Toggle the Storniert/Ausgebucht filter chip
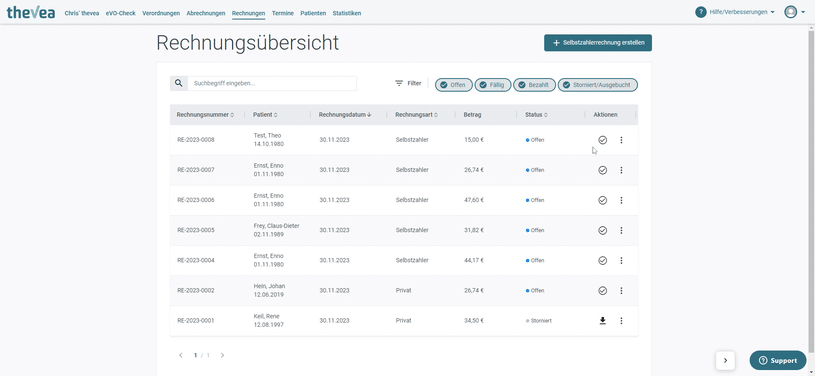The width and height of the screenshot is (815, 376). [x=598, y=85]
